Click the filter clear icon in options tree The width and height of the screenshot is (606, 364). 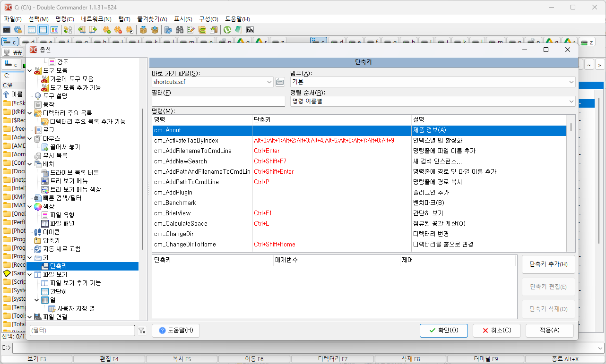click(x=142, y=331)
